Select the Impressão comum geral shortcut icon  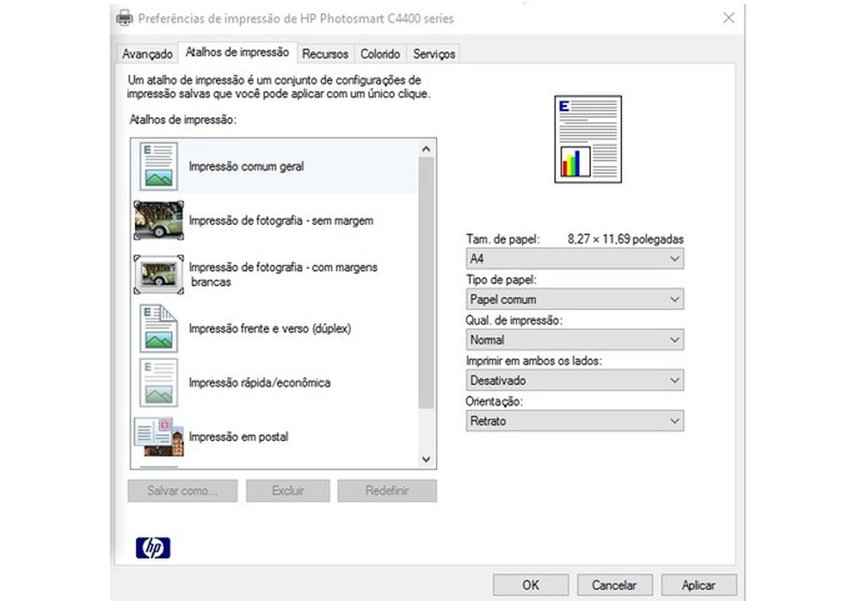pos(159,166)
